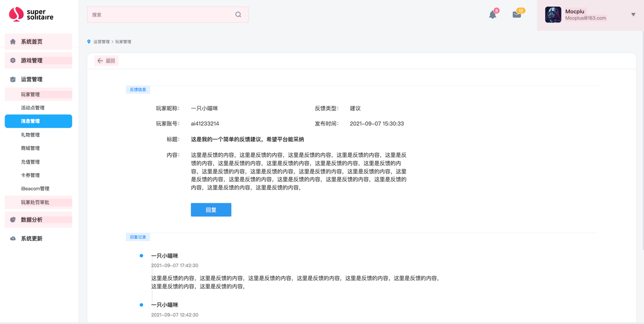Open 游戏管理 menu
The image size is (644, 324).
38,60
